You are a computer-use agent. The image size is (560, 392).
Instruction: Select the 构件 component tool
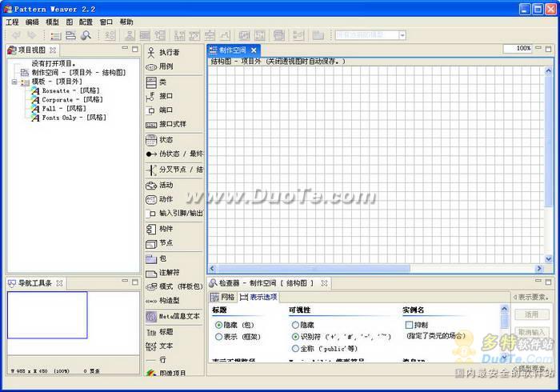pyautogui.click(x=160, y=229)
